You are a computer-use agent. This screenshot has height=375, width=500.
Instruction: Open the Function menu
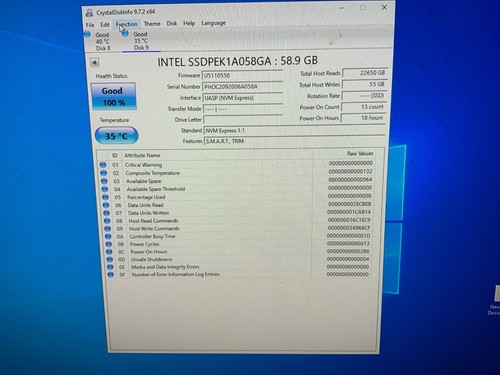click(127, 24)
